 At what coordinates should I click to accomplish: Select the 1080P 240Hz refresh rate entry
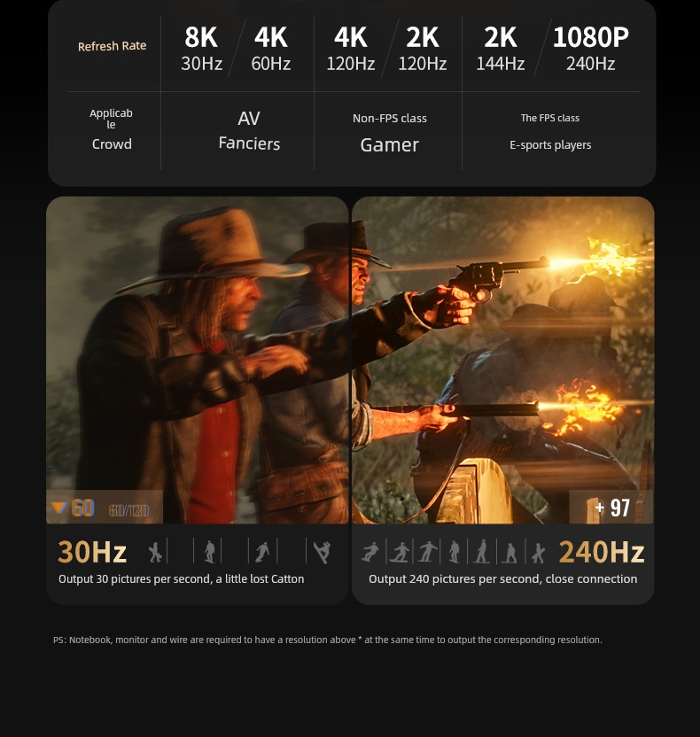590,49
